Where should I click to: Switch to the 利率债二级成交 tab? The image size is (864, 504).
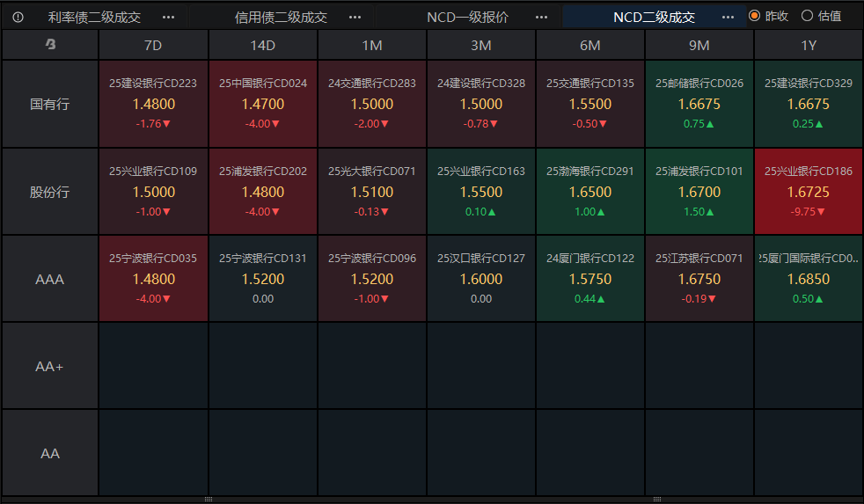94,17
